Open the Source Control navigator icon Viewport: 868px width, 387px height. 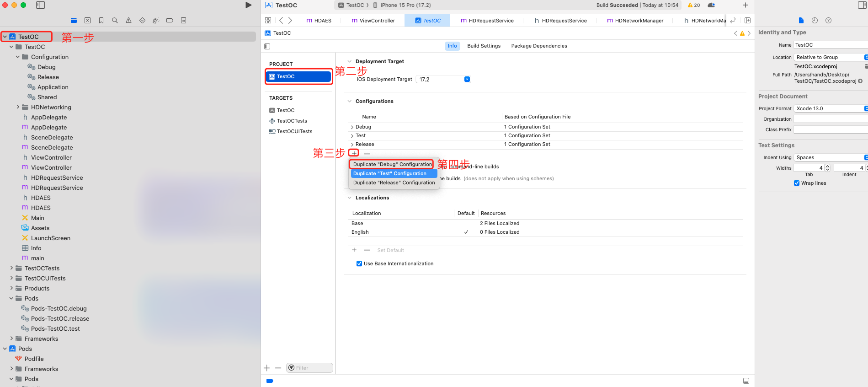(x=87, y=21)
